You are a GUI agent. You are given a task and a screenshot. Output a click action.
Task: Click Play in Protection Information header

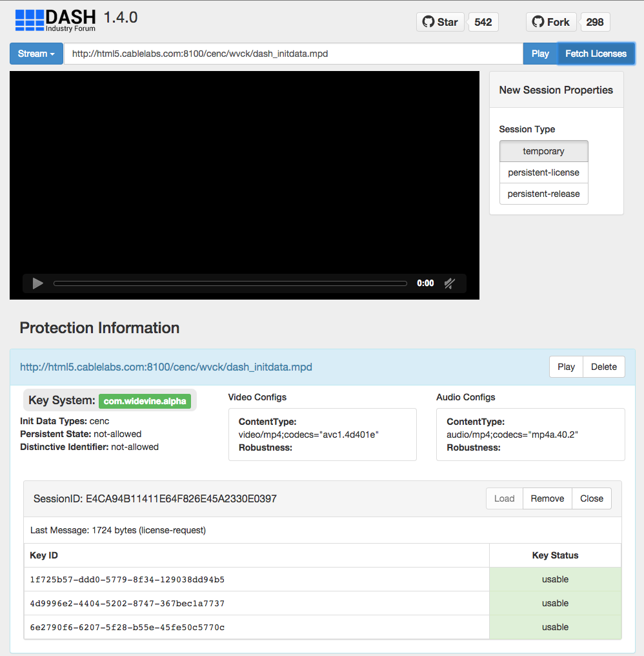pyautogui.click(x=566, y=367)
